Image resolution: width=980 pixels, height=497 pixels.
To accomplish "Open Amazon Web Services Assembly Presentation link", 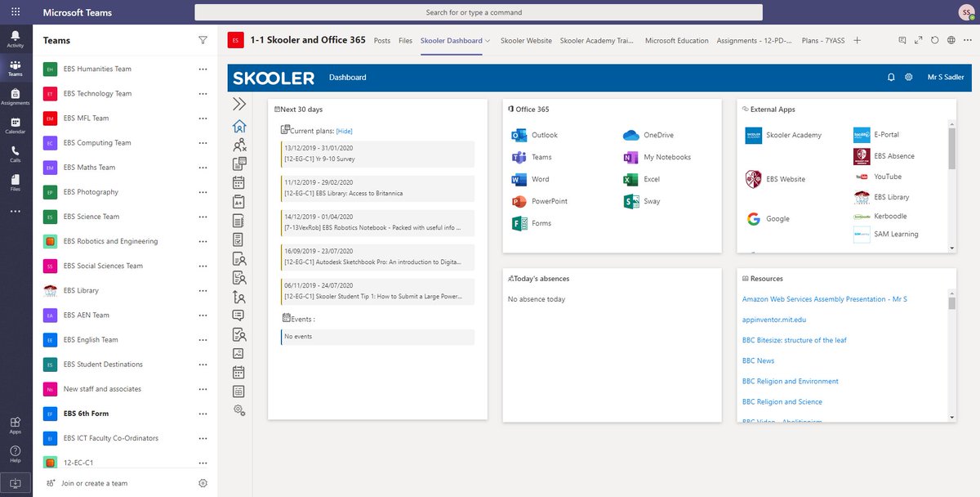I will click(825, 299).
